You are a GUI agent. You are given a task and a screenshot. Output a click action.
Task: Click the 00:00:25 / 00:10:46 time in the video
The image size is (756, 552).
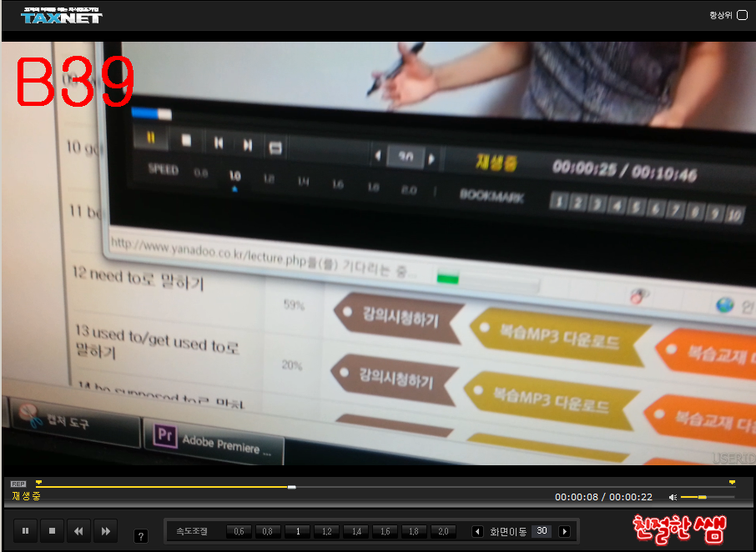(x=624, y=169)
